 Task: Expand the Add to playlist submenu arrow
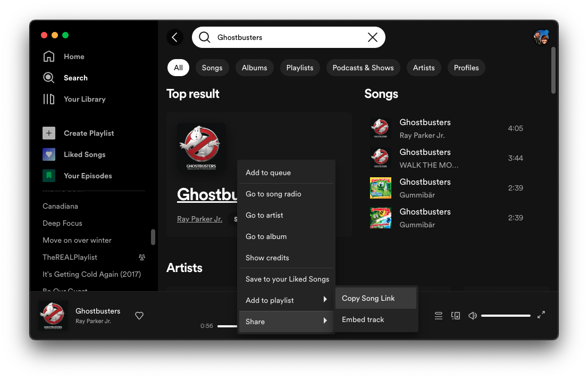coord(325,299)
